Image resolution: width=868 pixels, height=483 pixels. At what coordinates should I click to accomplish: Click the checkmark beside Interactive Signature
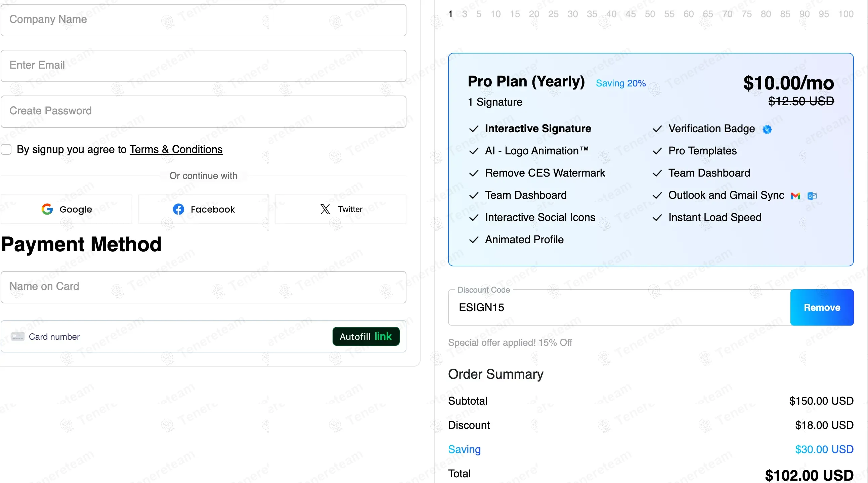[474, 129]
